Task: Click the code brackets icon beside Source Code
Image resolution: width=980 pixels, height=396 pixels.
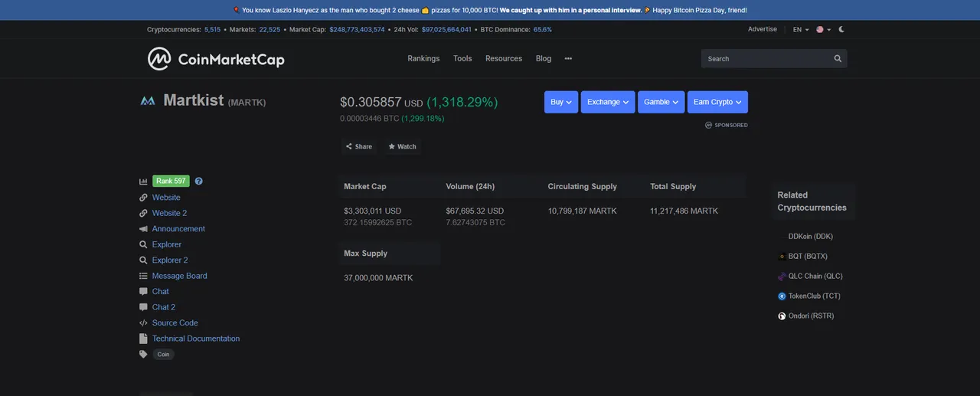Action: [143, 323]
